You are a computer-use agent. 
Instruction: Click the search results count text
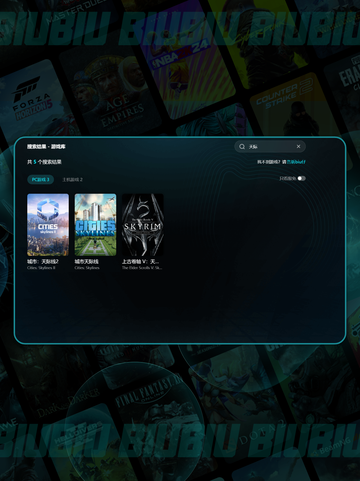[x=44, y=162]
